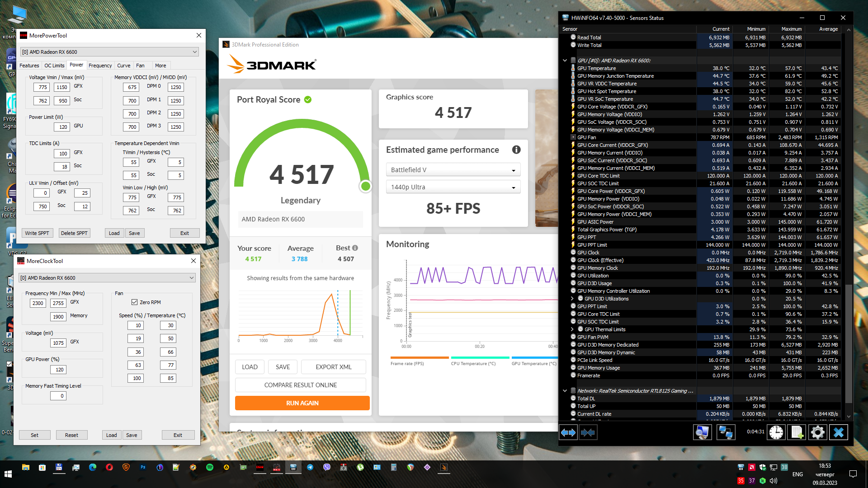Expand the GPU Thermal Limits sensor row

tap(572, 329)
